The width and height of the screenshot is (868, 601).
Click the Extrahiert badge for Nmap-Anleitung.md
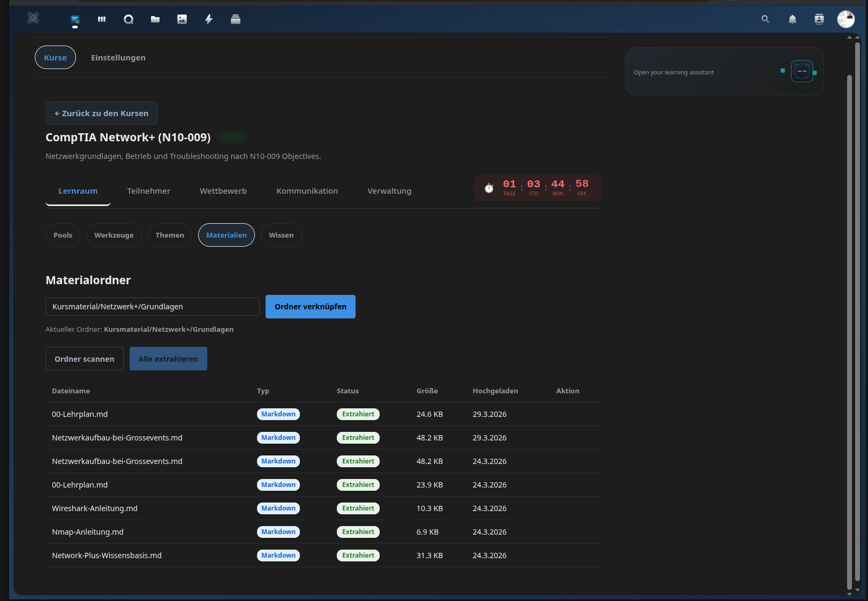358,531
